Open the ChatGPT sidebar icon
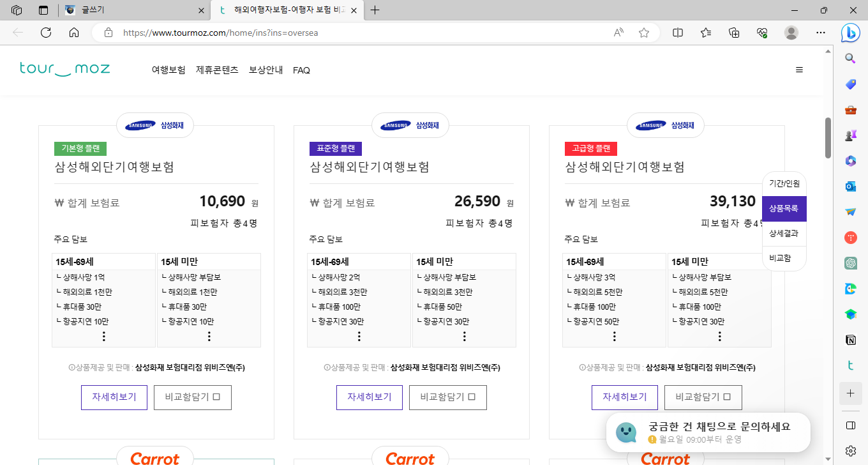Viewport: 868px width, 465px height. 850,263
